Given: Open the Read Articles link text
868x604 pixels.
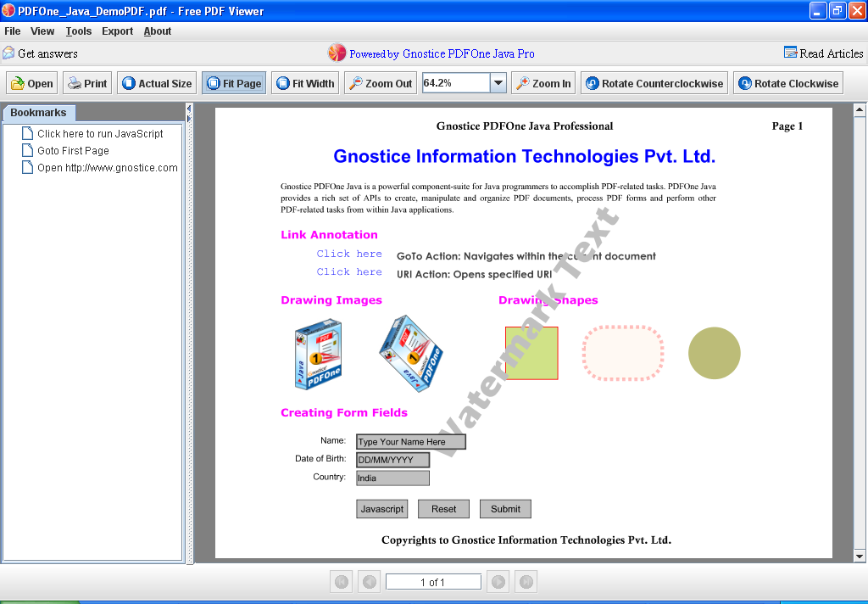Looking at the screenshot, I should click(831, 53).
